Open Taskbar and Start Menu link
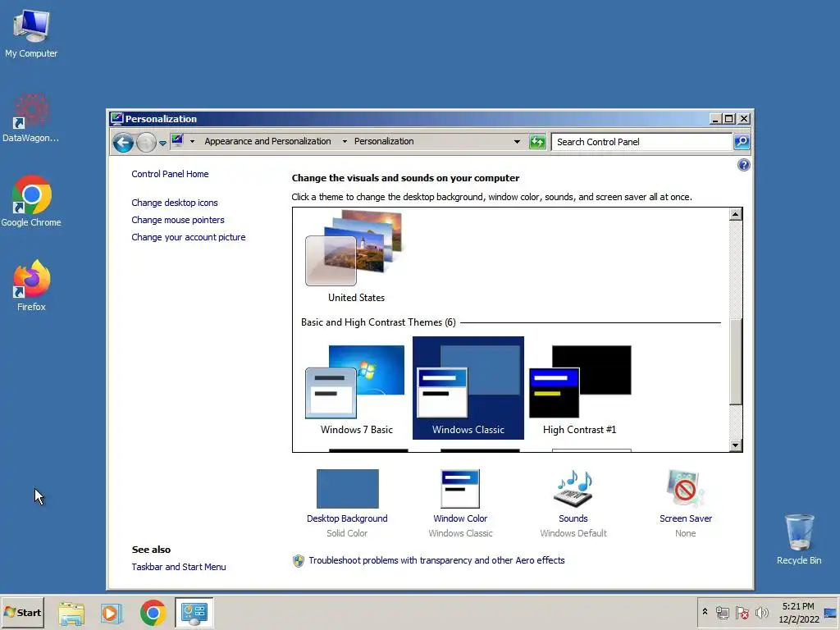 click(x=179, y=567)
